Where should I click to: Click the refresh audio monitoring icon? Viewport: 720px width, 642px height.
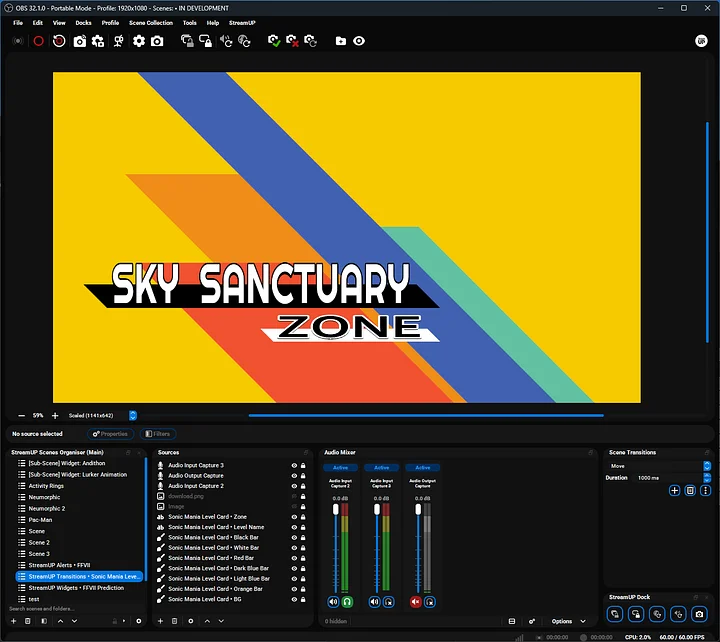226,41
